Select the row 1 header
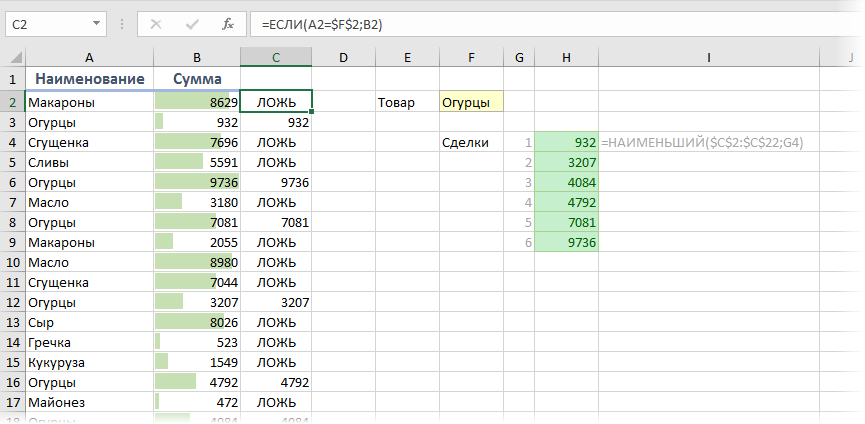865x424 pixels. (x=12, y=79)
